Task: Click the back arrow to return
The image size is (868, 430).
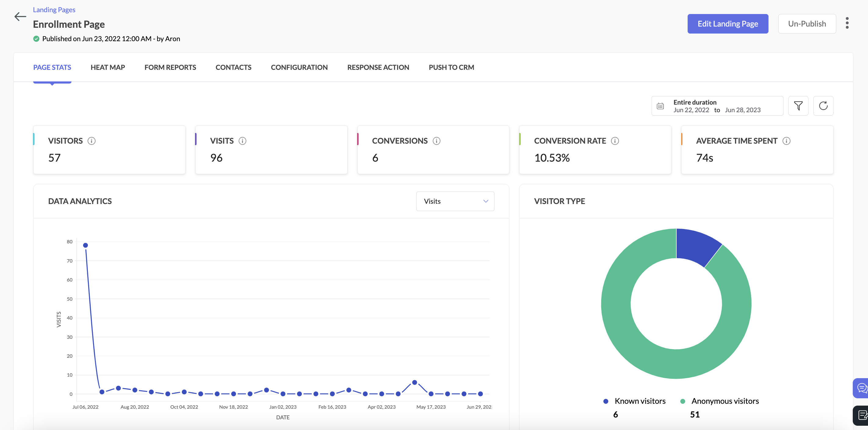Action: click(20, 16)
